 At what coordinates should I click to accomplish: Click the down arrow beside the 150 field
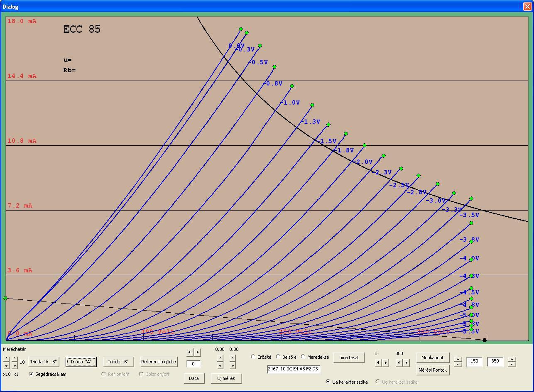click(458, 364)
